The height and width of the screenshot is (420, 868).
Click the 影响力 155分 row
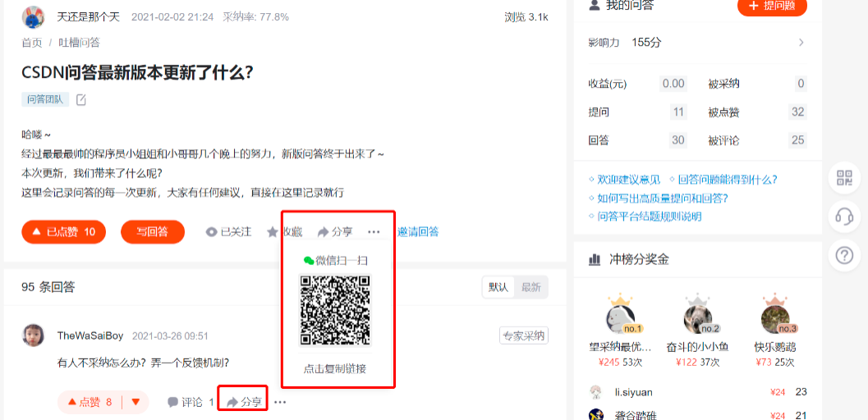coord(697,43)
